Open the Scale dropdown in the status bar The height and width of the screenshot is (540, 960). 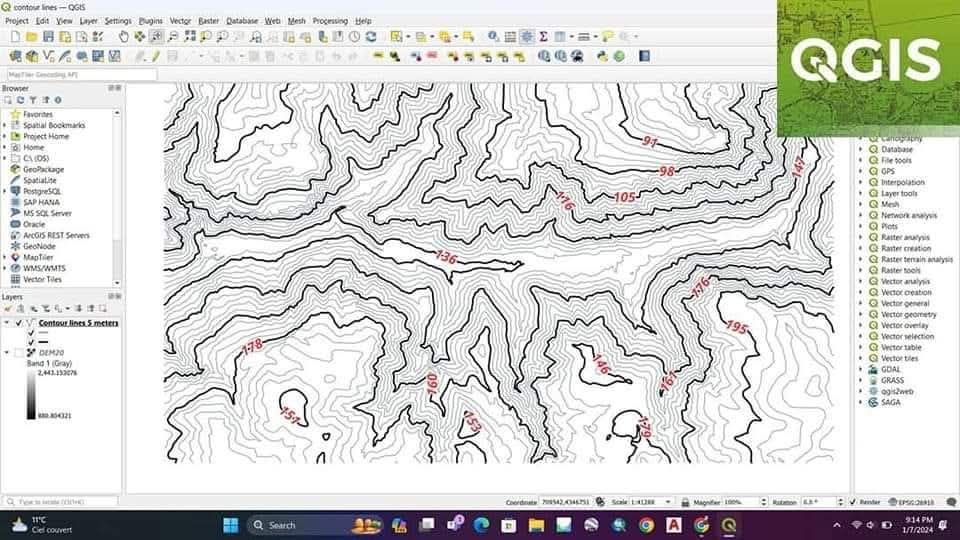point(668,502)
